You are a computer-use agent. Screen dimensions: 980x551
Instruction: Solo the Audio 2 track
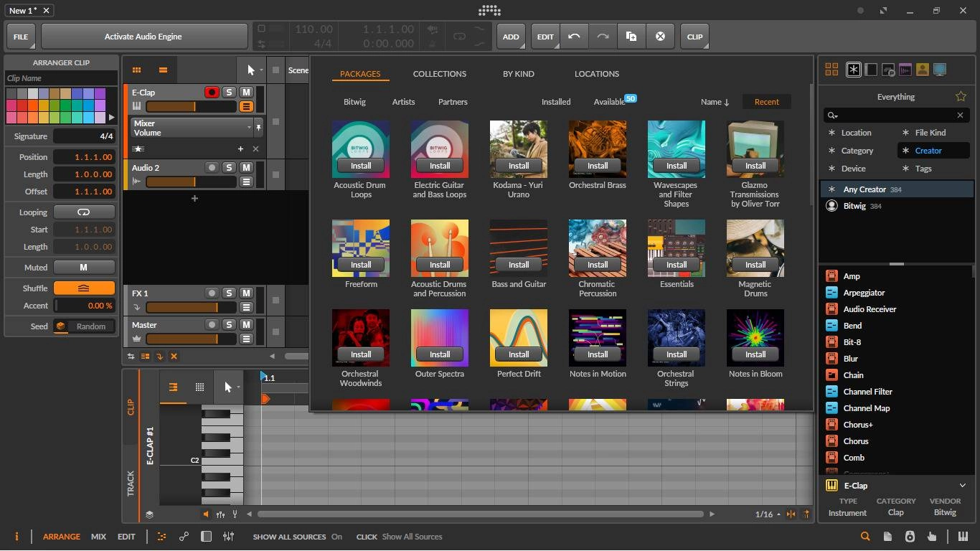pyautogui.click(x=229, y=167)
